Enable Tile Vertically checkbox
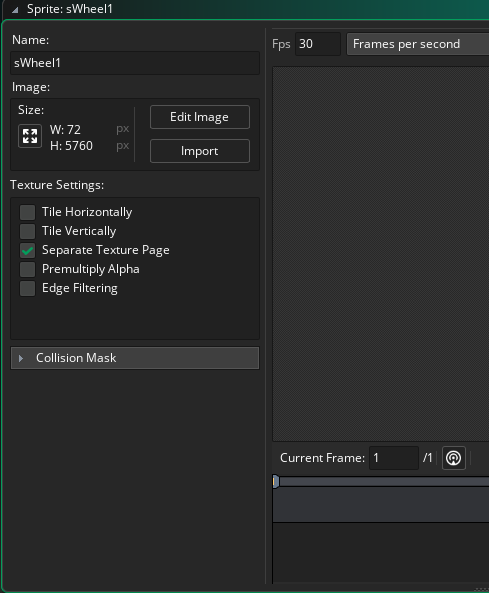Screen dimensions: 489x593 pyautogui.click(x=28, y=231)
